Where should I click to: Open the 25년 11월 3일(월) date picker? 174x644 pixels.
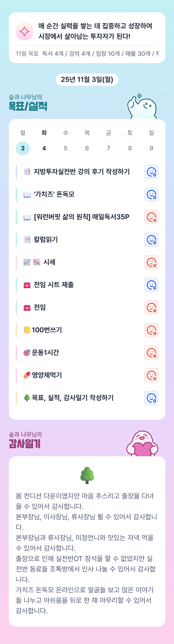pyautogui.click(x=87, y=80)
